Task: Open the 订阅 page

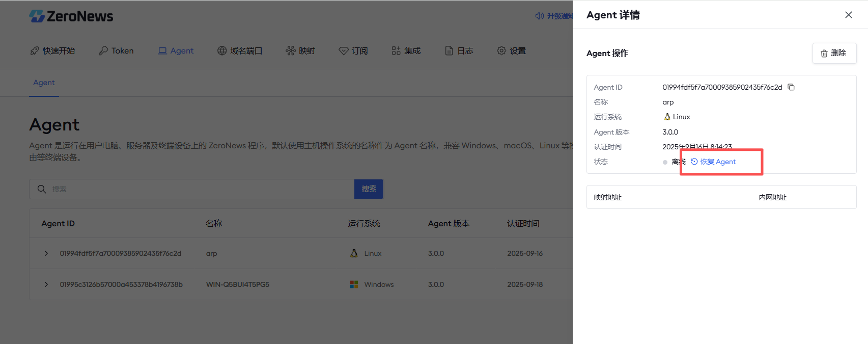Action: point(353,51)
